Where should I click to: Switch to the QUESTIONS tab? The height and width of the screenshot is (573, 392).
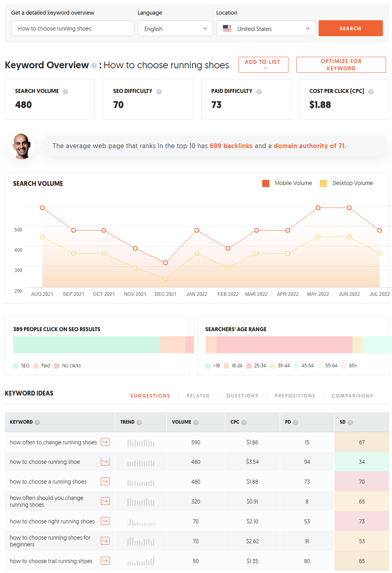pos(242,396)
